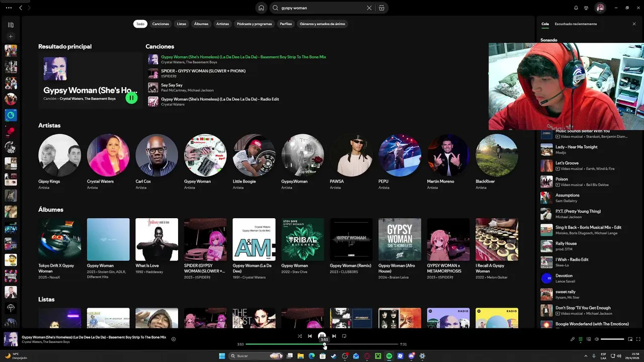The height and width of the screenshot is (362, 644).
Task: Open Steam from the taskbar
Action: pyautogui.click(x=334, y=356)
